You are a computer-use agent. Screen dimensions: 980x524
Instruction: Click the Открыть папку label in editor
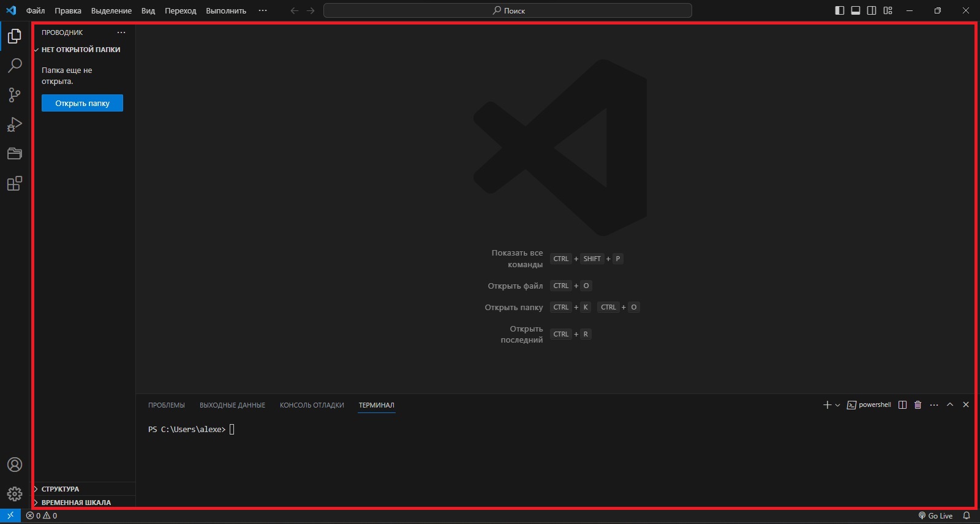tap(514, 307)
